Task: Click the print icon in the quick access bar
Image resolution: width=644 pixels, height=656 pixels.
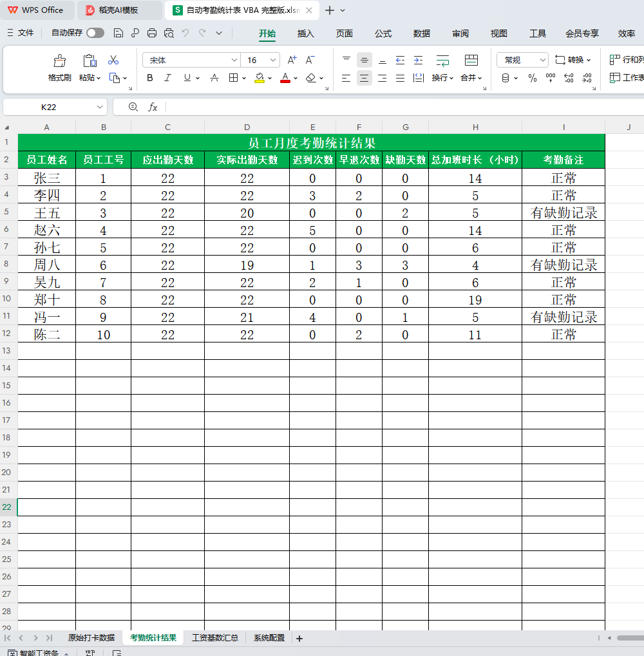Action: pyautogui.click(x=152, y=33)
